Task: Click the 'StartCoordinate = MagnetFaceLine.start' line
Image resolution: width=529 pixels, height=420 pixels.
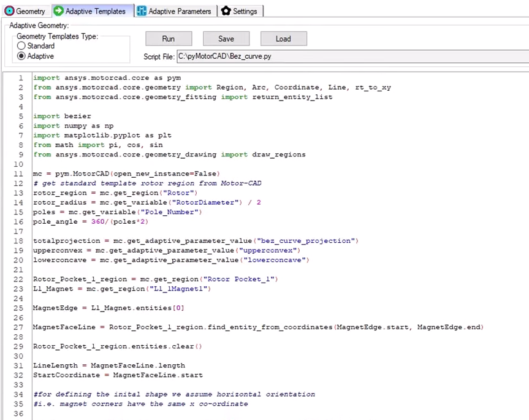Action: (118, 375)
